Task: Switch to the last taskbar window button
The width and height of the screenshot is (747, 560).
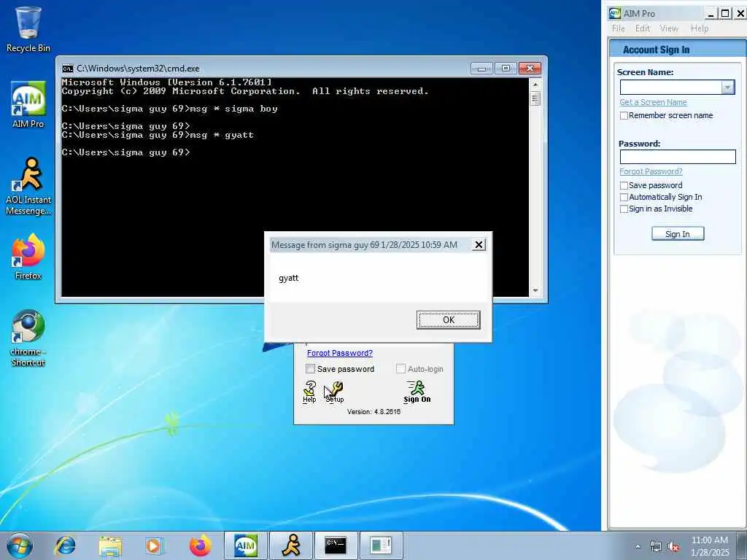Action: coord(381,545)
